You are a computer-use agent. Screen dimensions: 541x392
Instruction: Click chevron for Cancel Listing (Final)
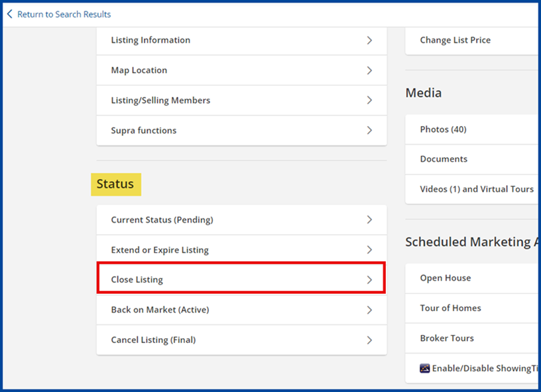369,340
